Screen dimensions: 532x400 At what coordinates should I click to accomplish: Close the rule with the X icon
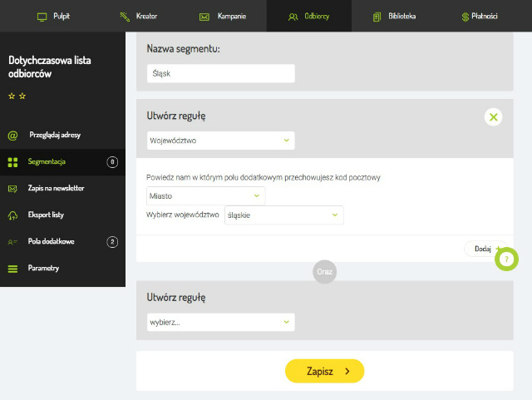click(x=494, y=117)
